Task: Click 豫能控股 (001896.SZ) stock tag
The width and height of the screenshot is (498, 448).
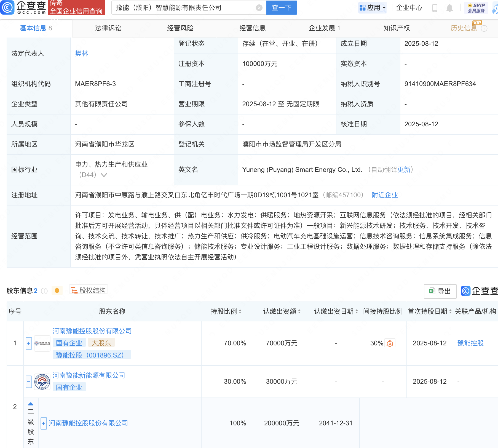Action: click(92, 355)
